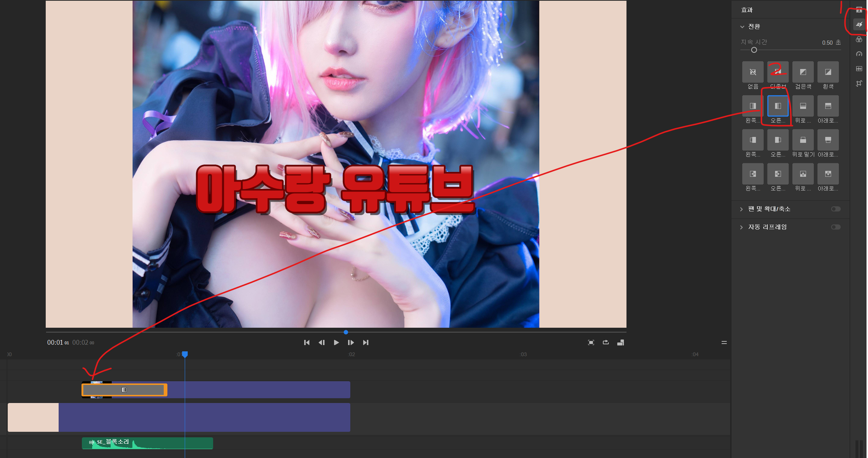Choose the 위로 밀기 push-up transition
868x458 pixels.
(803, 140)
